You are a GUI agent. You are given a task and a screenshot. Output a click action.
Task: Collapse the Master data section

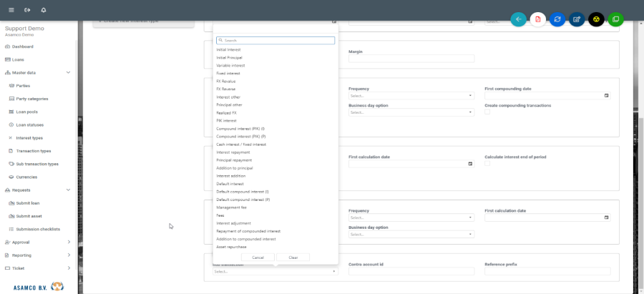coord(68,72)
